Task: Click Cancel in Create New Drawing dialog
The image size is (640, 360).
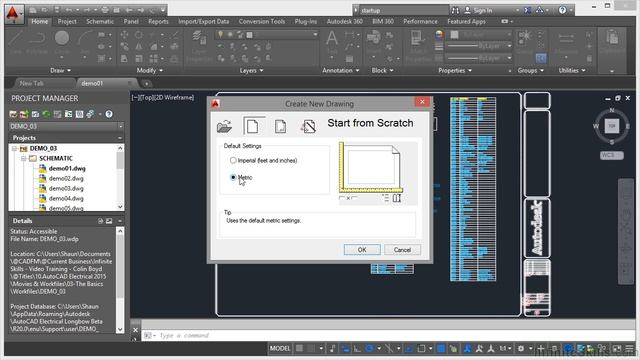Action: click(402, 250)
